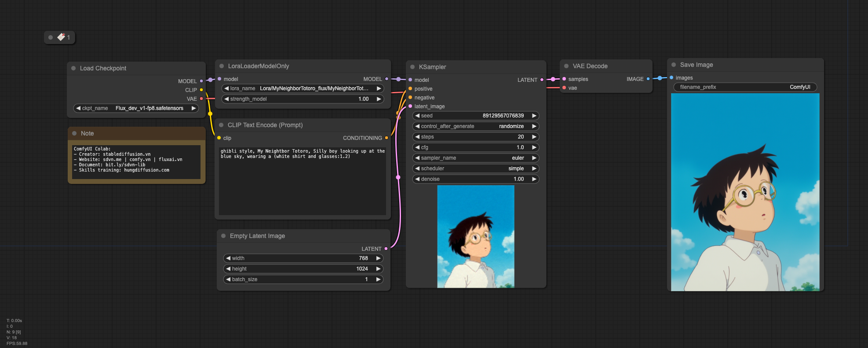Click the VAE output socket on Load Checkpoint
This screenshot has width=868, height=348.
click(201, 99)
